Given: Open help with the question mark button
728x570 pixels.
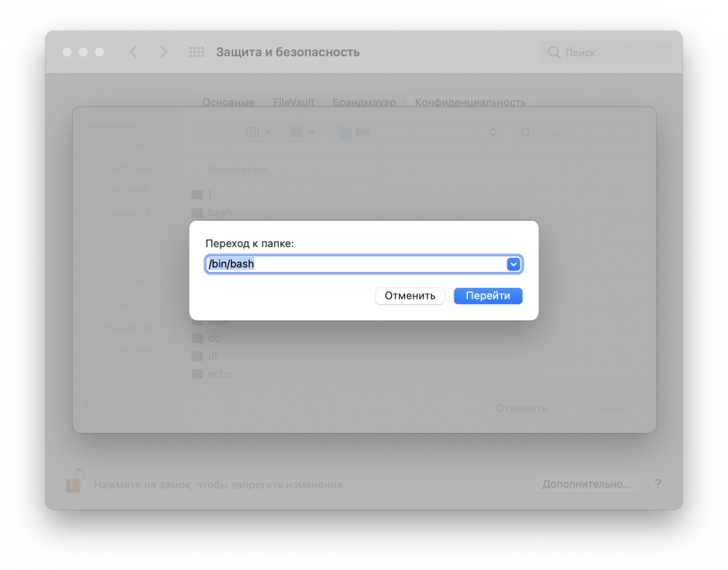Looking at the screenshot, I should (x=658, y=484).
